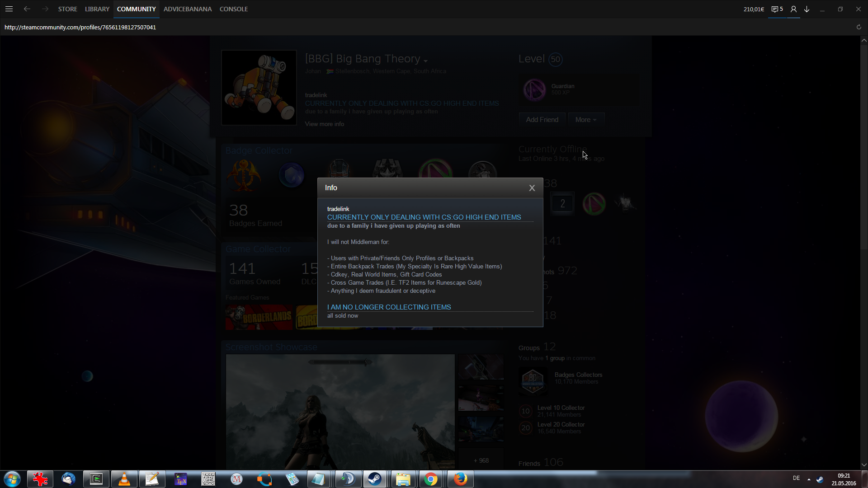Screen dimensions: 868x488
Task: Click the Level 50 badge circle
Action: [x=555, y=59]
